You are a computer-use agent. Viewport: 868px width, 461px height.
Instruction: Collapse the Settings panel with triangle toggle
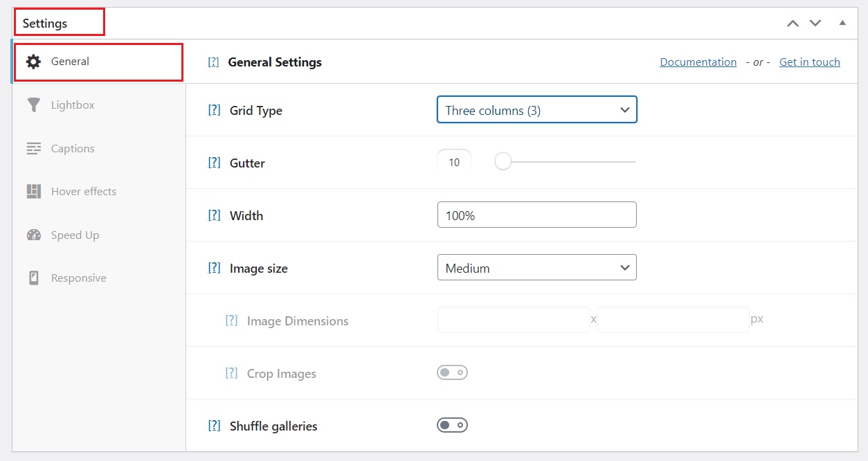tap(842, 23)
